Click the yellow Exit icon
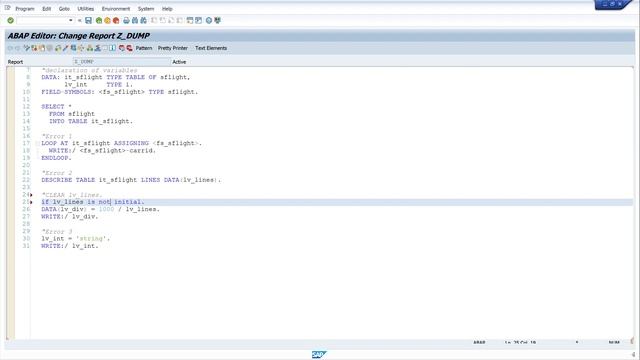 (107, 20)
